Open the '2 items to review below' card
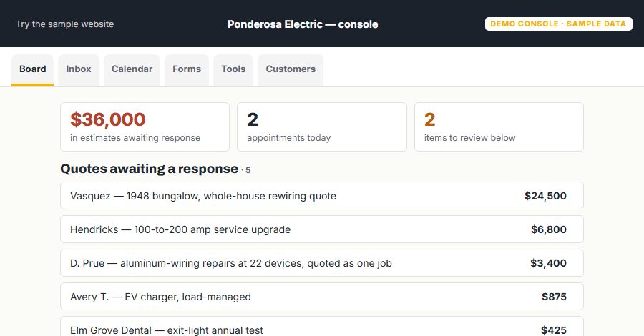This screenshot has height=336, width=644. [x=499, y=127]
